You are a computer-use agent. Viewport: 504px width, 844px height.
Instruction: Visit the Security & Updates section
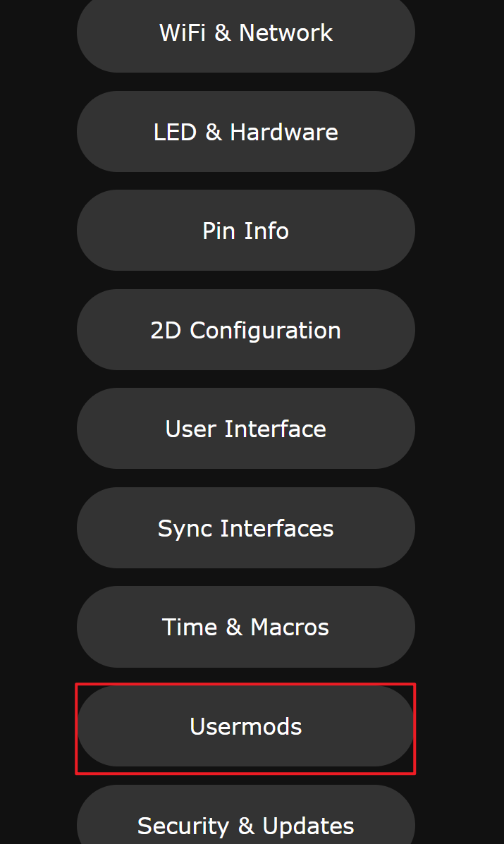(x=246, y=816)
